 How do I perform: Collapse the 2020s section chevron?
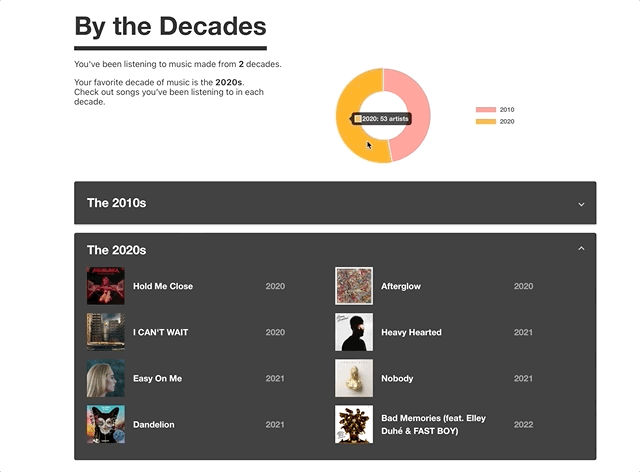581,249
